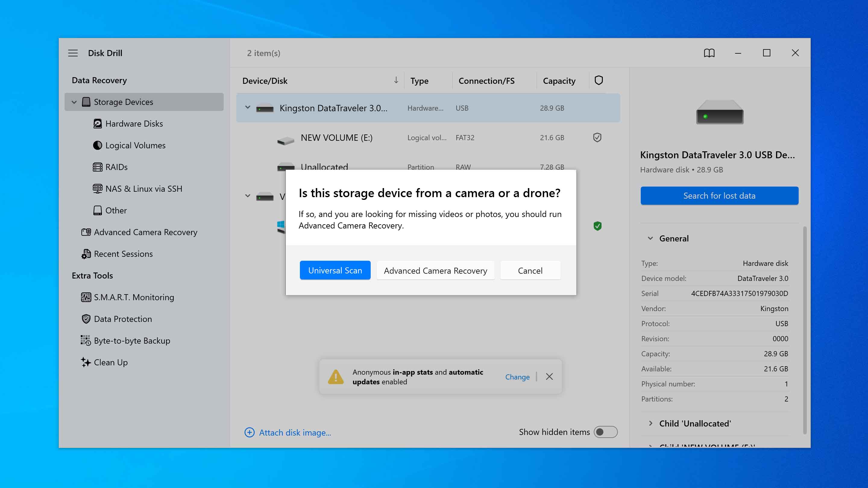Open Recent Sessions in sidebar
Screen dimensions: 868x488
click(123, 254)
